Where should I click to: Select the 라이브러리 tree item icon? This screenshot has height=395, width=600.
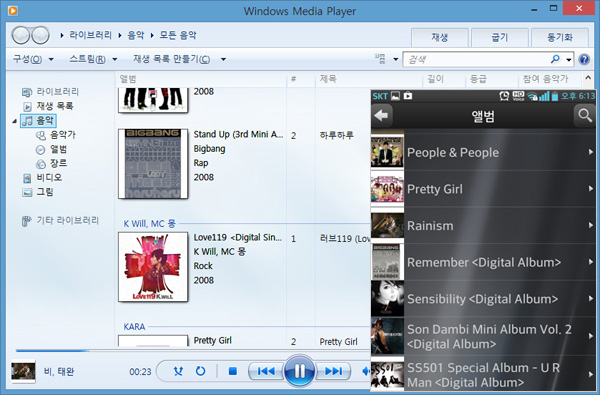click(x=26, y=92)
